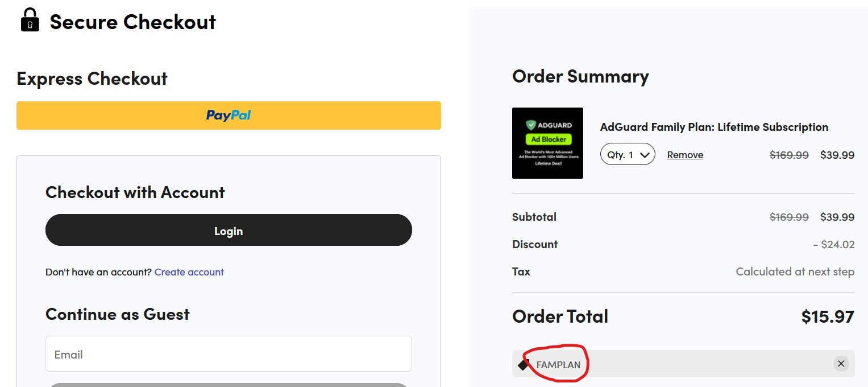Click the Order Total amount $15.97

827,316
